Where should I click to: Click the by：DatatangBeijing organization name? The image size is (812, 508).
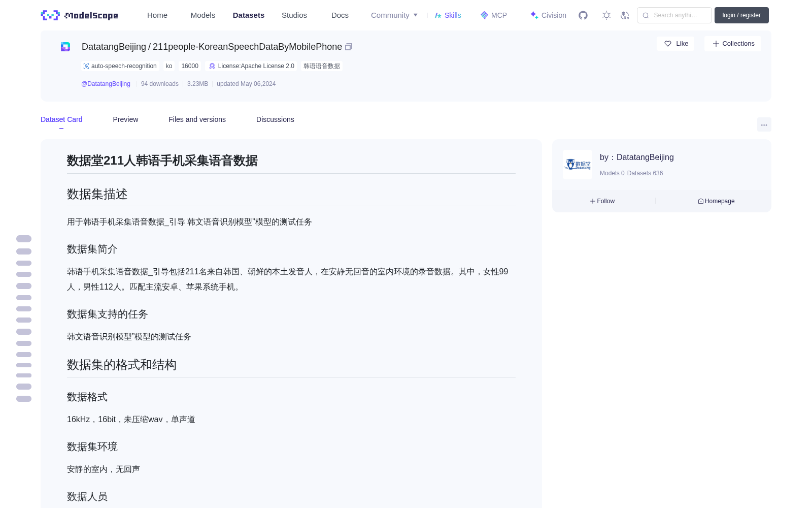point(637,157)
